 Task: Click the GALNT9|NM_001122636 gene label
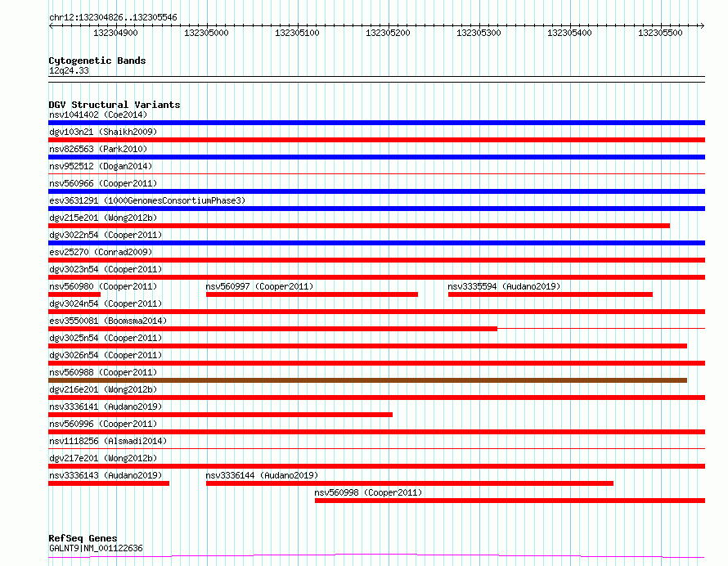[96, 548]
